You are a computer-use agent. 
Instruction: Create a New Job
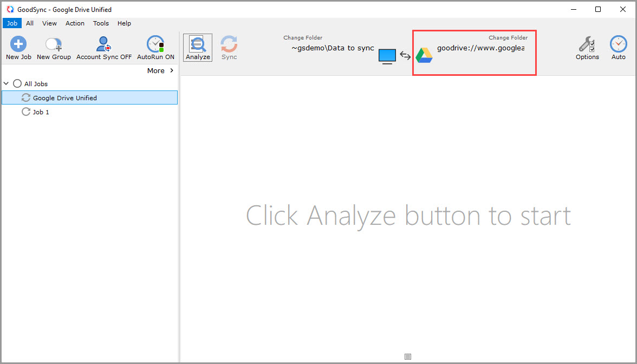click(18, 48)
